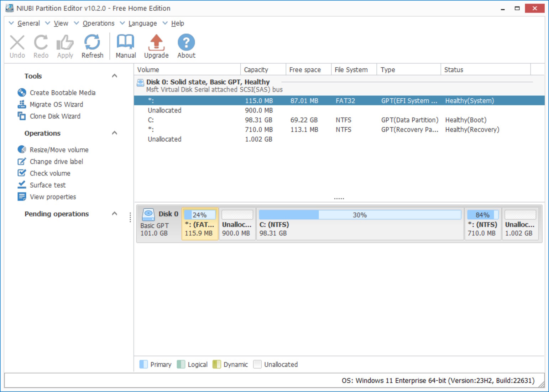Click the Disk 0 drive icon in disk map

click(148, 215)
